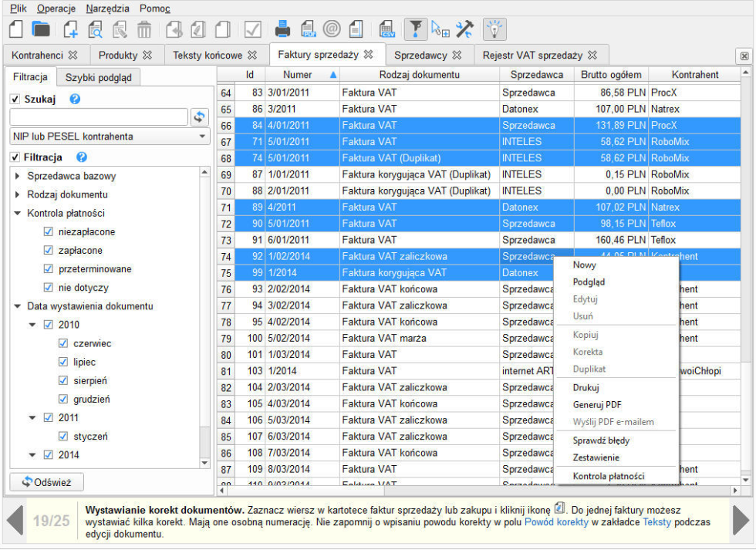Choose Generuj PDF from the context menu
The width and height of the screenshot is (756, 550).
[597, 405]
